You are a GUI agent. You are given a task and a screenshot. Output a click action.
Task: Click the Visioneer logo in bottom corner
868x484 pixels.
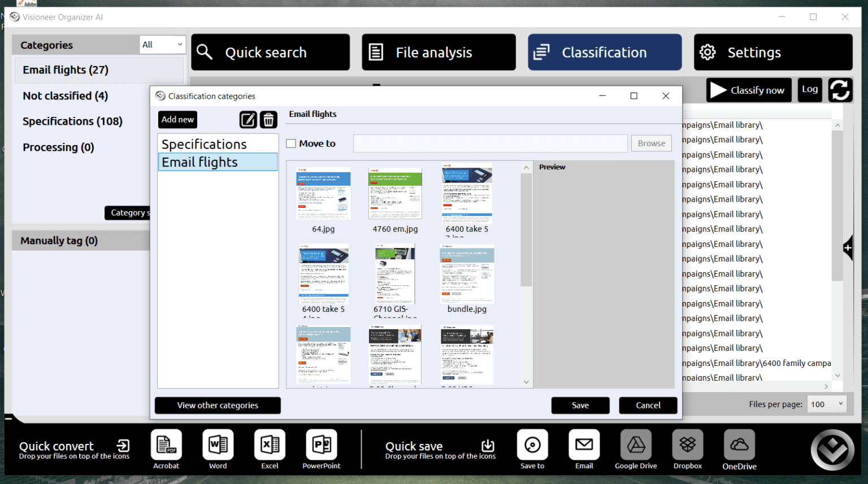click(x=832, y=450)
